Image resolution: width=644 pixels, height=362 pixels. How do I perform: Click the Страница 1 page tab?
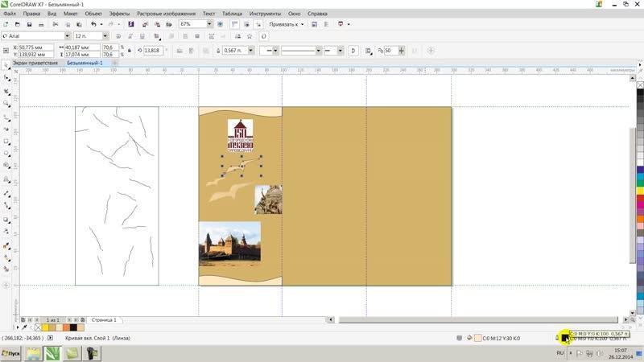pyautogui.click(x=103, y=320)
